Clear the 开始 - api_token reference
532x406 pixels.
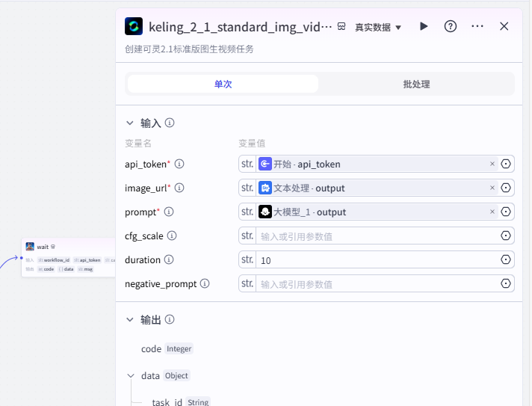pos(492,164)
